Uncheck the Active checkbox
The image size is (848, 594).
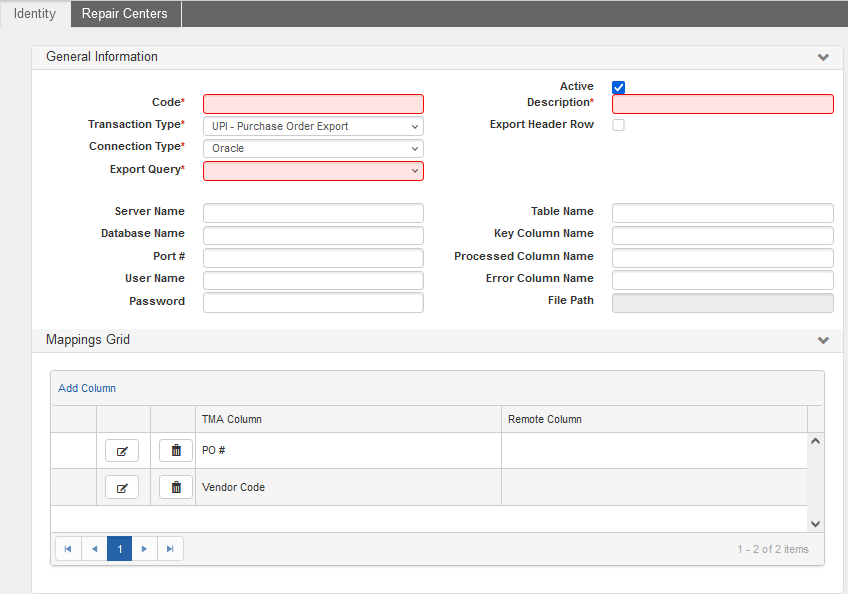tap(619, 87)
